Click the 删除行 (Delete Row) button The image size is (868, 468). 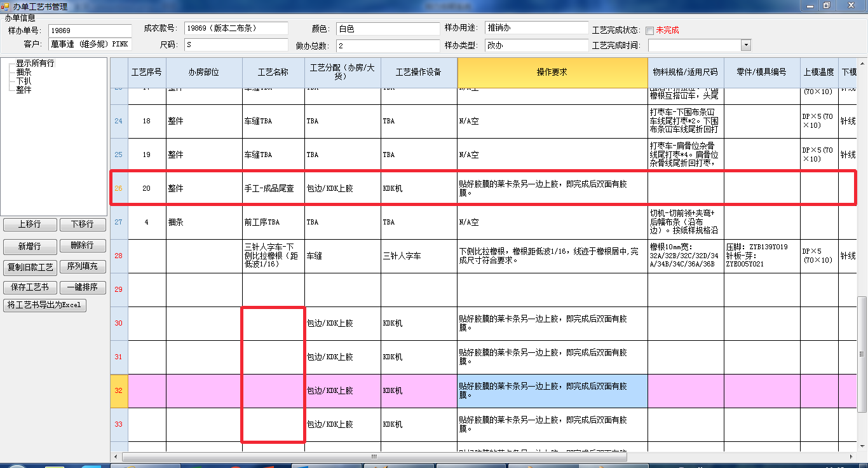click(x=82, y=245)
